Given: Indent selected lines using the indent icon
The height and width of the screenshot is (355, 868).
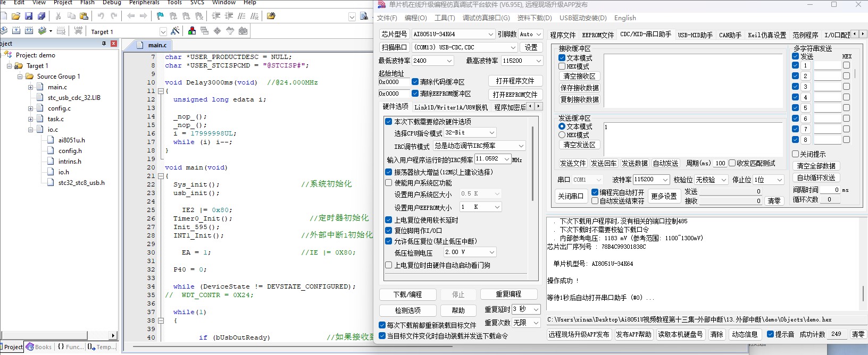Looking at the screenshot, I should pos(216,16).
